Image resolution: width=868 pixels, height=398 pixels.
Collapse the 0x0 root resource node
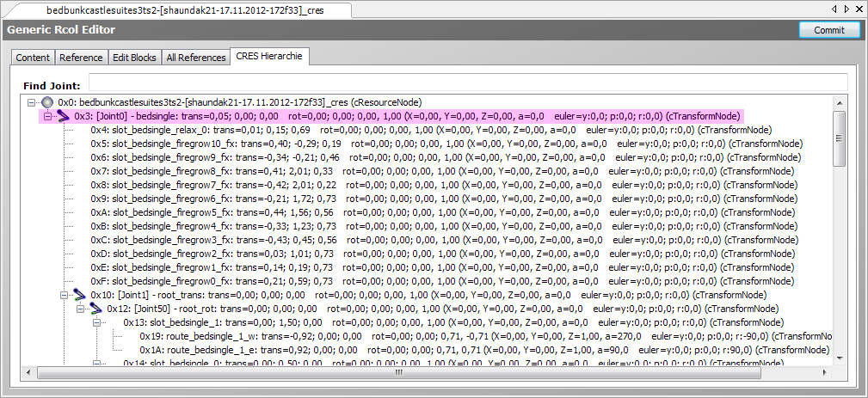33,102
